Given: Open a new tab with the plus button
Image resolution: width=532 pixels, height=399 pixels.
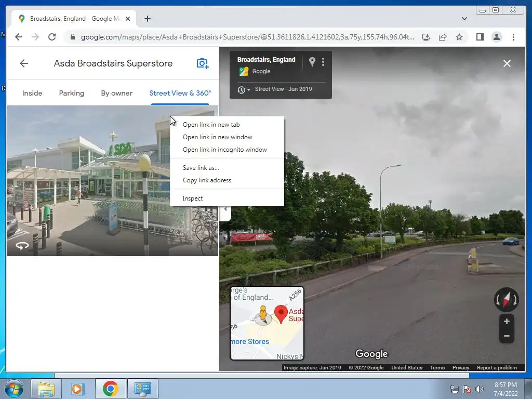Looking at the screenshot, I should pyautogui.click(x=147, y=19).
